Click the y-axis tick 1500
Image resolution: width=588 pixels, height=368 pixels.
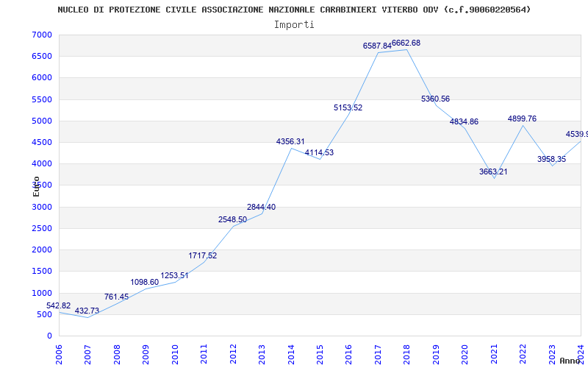pos(42,271)
